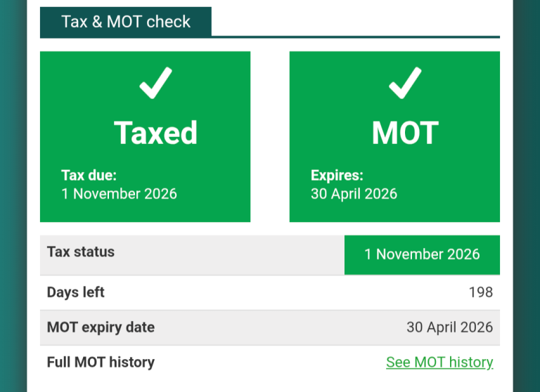
Task: Select the 198 days left value
Action: pos(481,292)
